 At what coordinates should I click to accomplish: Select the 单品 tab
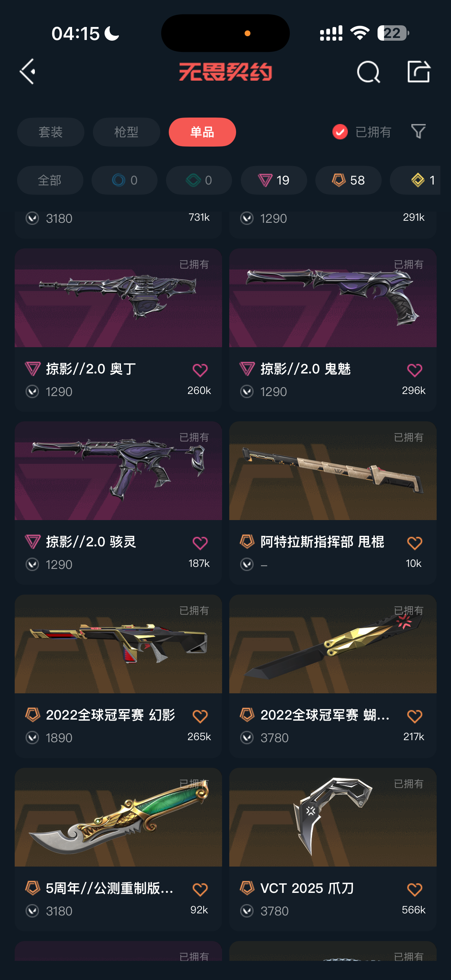202,132
